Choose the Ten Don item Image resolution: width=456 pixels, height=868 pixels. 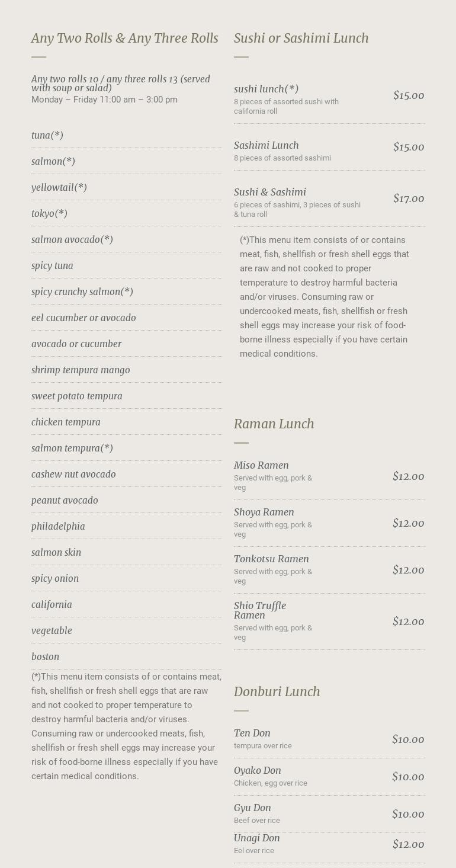point(252,734)
